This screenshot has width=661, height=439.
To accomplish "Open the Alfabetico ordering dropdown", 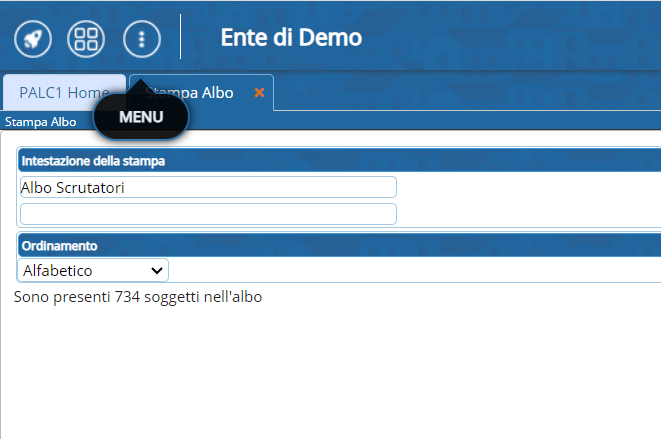I will (93, 270).
